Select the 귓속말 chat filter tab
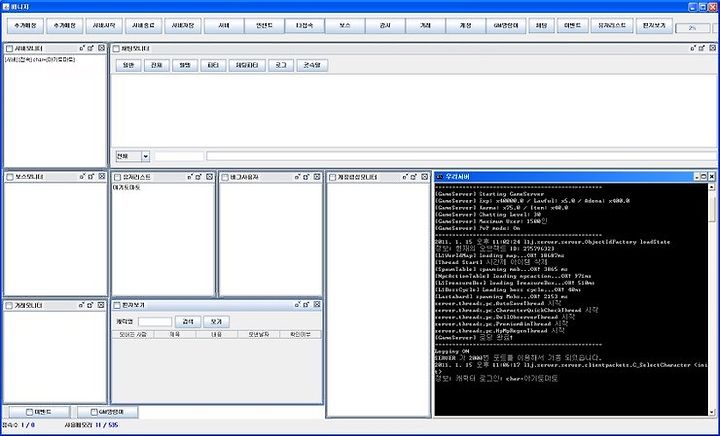The width and height of the screenshot is (720, 436). pyautogui.click(x=312, y=66)
